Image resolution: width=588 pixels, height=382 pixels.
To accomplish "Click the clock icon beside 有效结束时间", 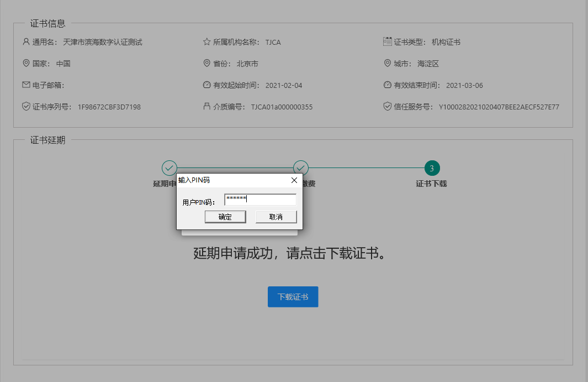I will tap(387, 85).
